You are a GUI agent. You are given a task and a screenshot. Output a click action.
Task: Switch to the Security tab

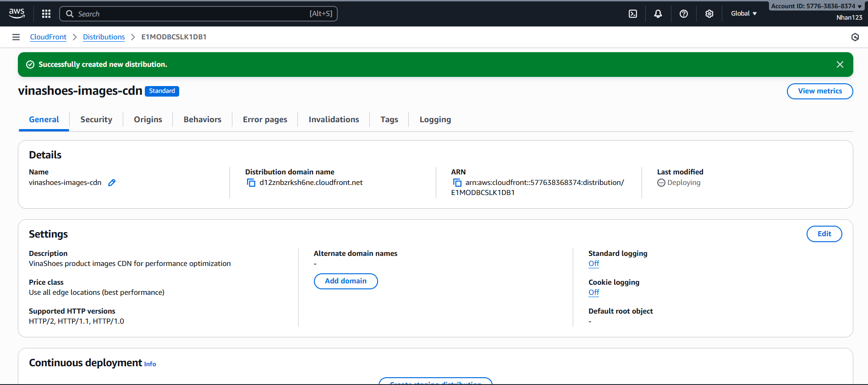[x=96, y=119]
